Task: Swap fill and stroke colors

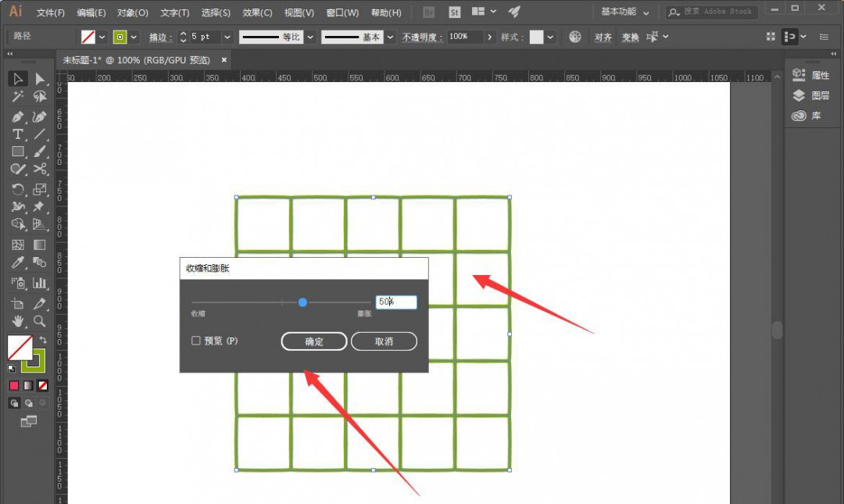Action: (43, 341)
